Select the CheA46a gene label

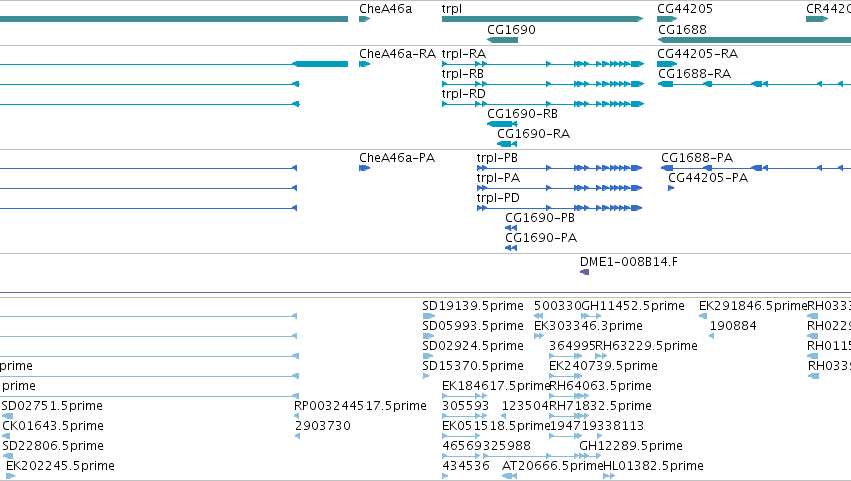tap(385, 9)
